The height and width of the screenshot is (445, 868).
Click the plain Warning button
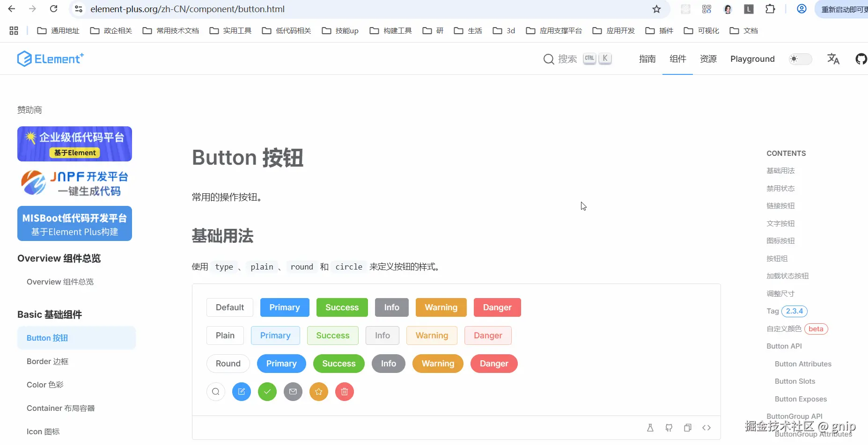pos(432,336)
